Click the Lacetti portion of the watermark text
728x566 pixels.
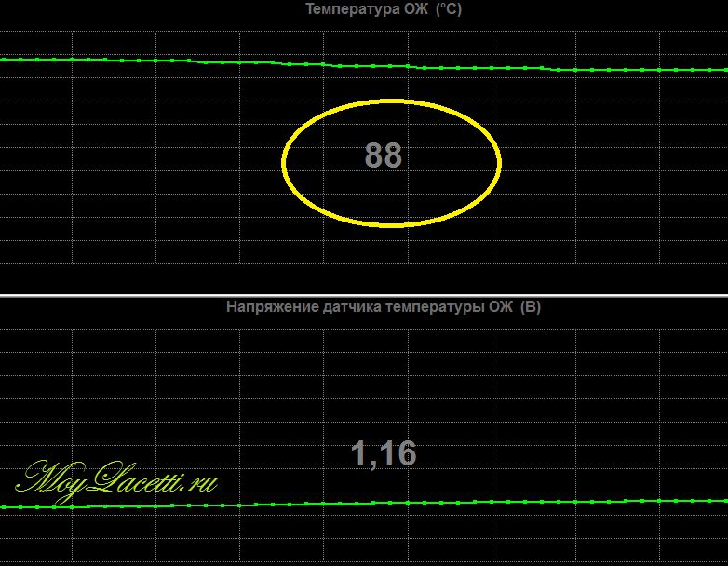pyautogui.click(x=140, y=478)
